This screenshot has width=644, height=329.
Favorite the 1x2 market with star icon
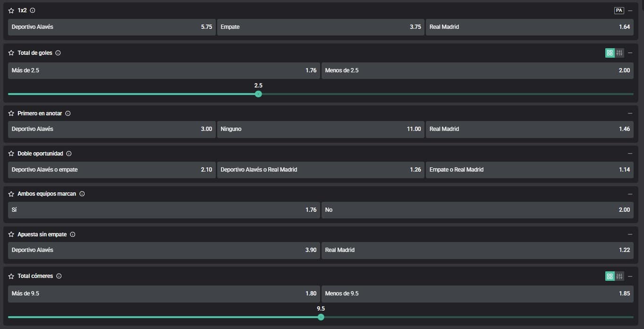(x=11, y=10)
